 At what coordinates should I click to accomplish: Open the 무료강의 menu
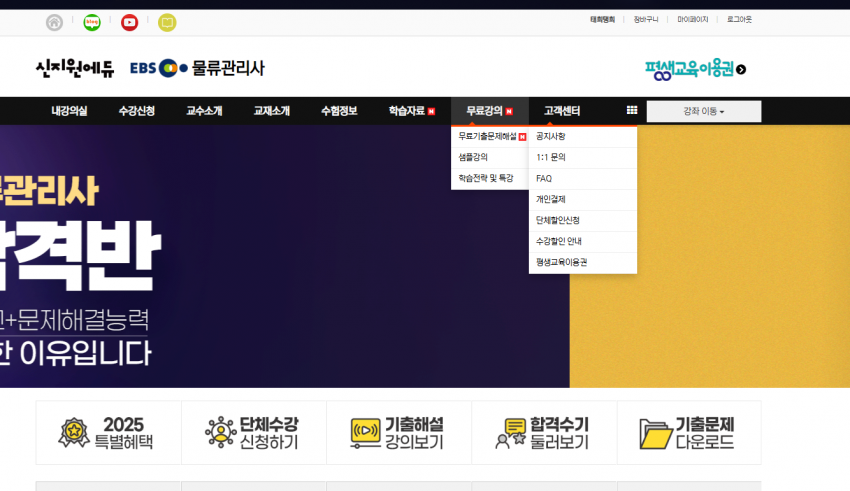click(490, 111)
